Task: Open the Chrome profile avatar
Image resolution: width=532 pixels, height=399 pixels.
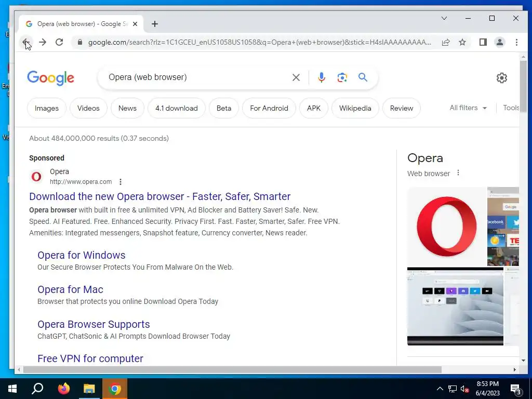Action: tap(499, 42)
